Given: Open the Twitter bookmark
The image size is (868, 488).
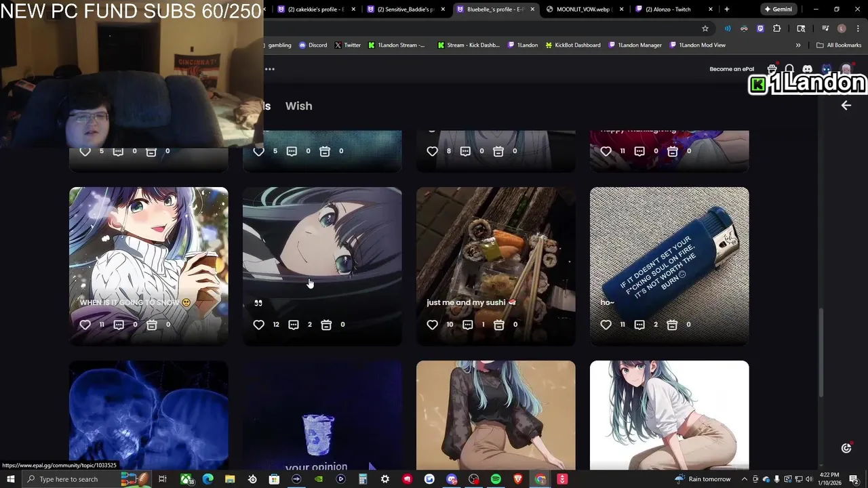Looking at the screenshot, I should pyautogui.click(x=348, y=45).
